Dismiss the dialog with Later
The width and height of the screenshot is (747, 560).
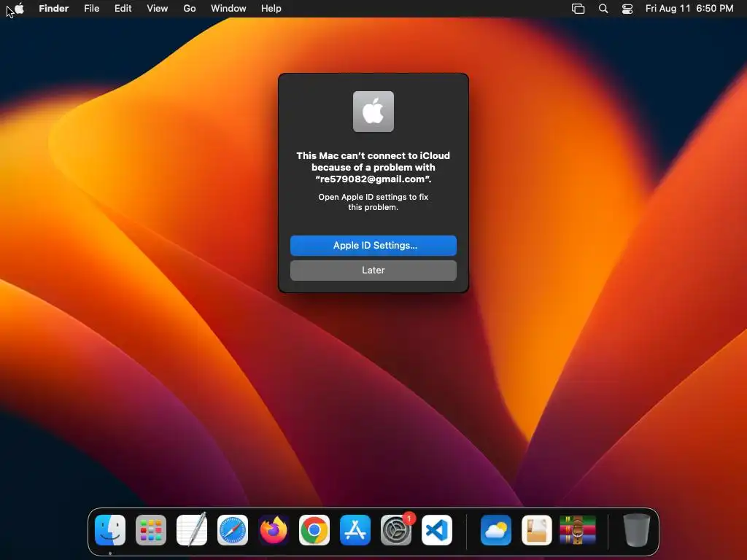click(373, 271)
